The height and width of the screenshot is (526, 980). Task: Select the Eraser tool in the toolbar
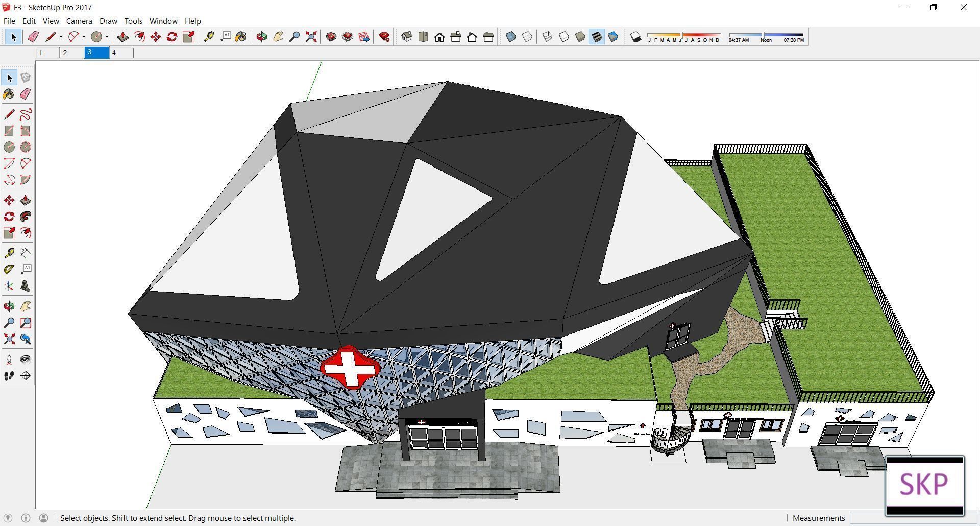33,37
